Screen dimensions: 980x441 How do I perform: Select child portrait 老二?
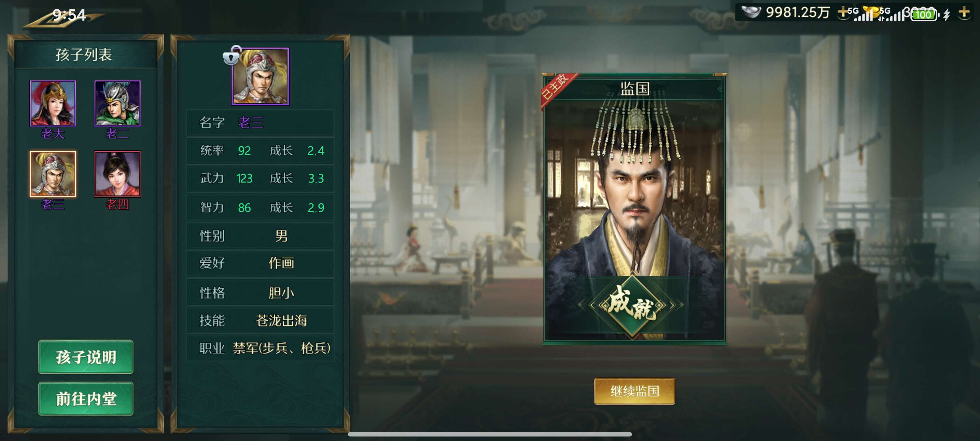[117, 103]
